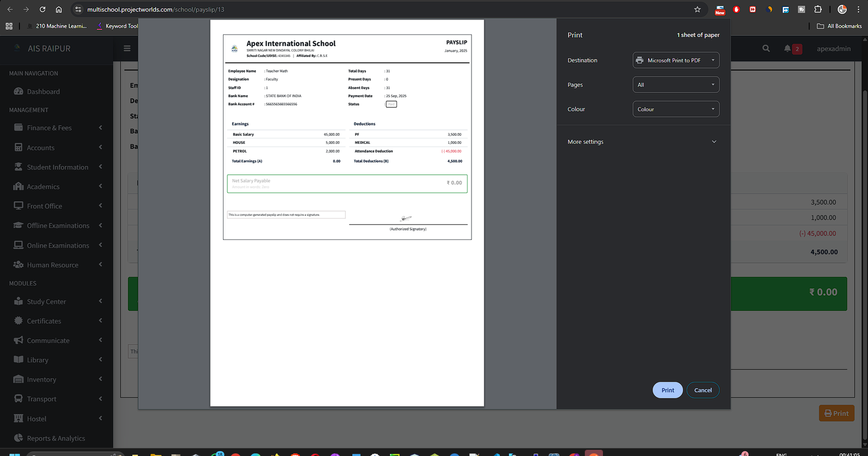Click the hamburger menu toggle icon
868x456 pixels.
click(x=127, y=48)
